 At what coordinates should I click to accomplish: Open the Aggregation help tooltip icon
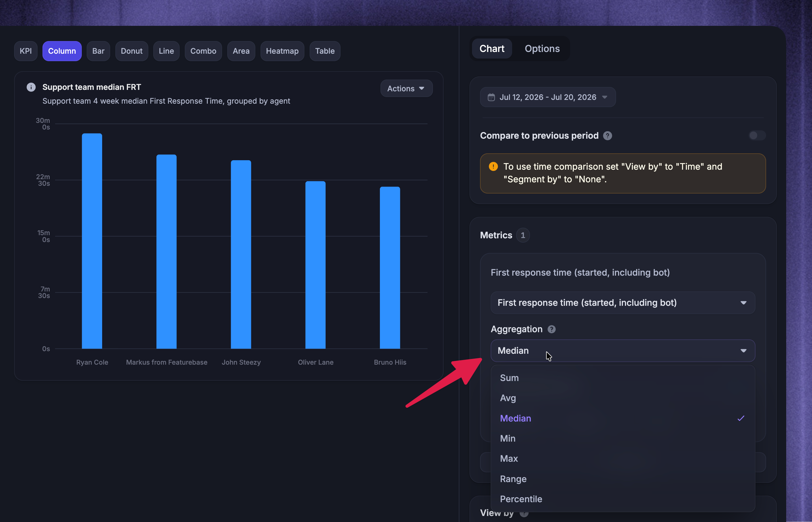coord(551,329)
